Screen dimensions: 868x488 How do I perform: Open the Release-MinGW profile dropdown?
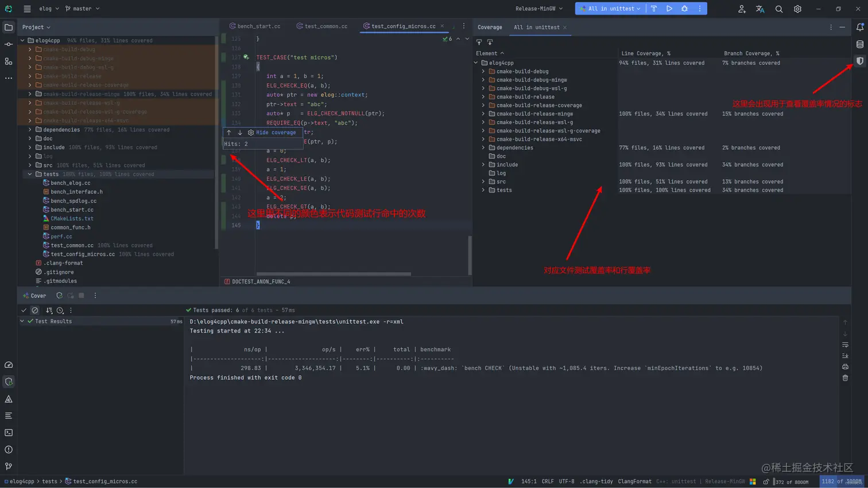[x=539, y=9]
